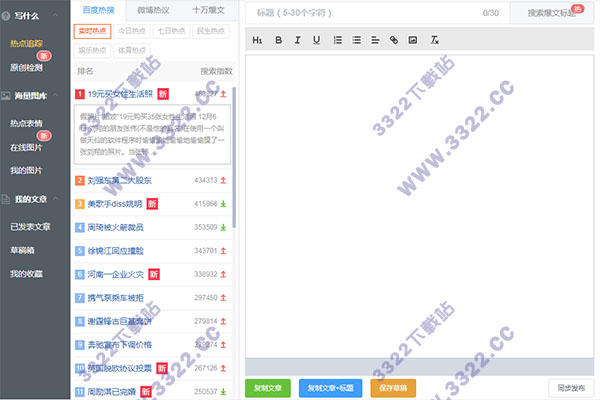Select the 七日热点 filter
600x400 pixels.
(x=171, y=31)
